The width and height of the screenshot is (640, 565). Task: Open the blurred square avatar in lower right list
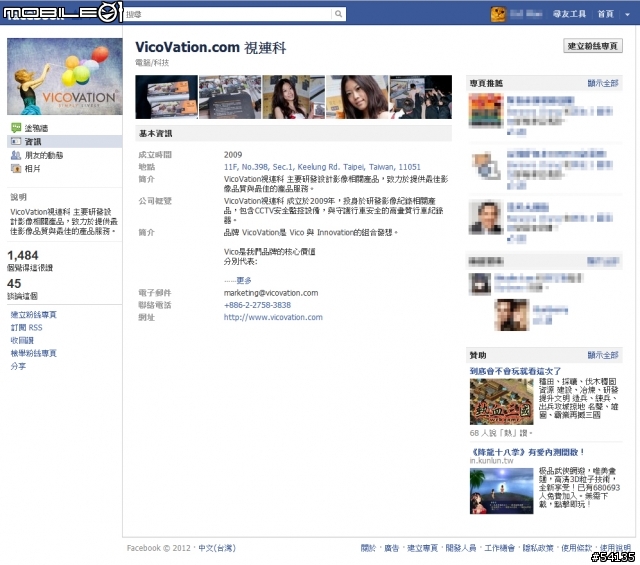pos(480,284)
